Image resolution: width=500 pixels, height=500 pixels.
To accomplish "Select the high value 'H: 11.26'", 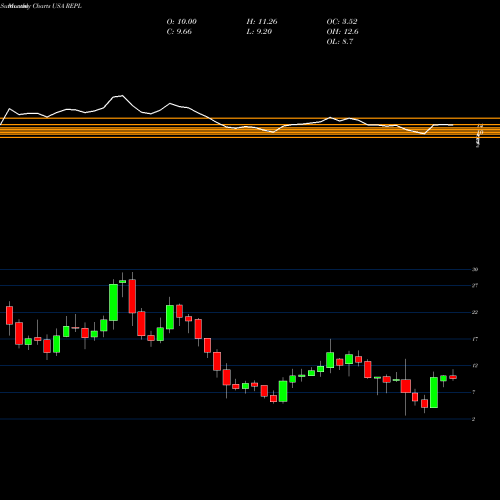I will (x=262, y=22).
